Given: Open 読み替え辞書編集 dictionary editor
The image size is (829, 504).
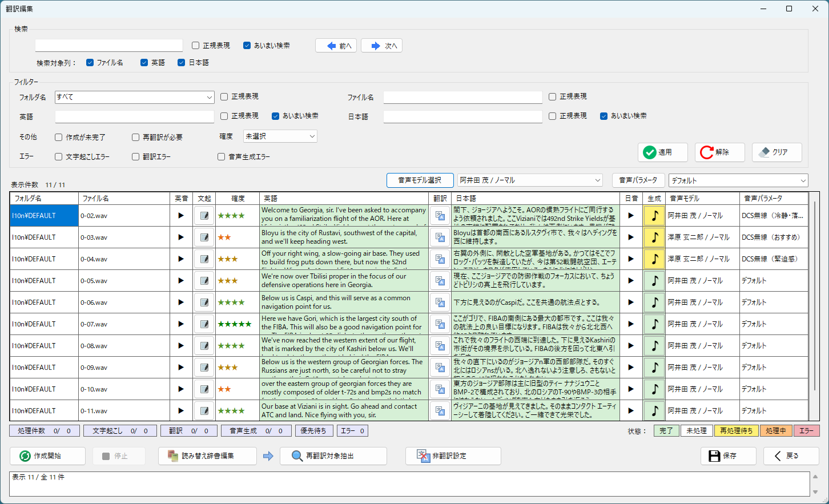Looking at the screenshot, I should (208, 456).
